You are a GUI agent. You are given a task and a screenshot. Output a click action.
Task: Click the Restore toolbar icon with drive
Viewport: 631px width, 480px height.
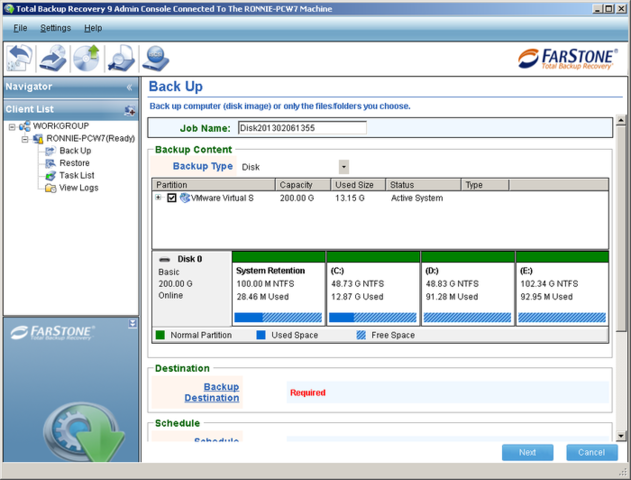pos(53,58)
